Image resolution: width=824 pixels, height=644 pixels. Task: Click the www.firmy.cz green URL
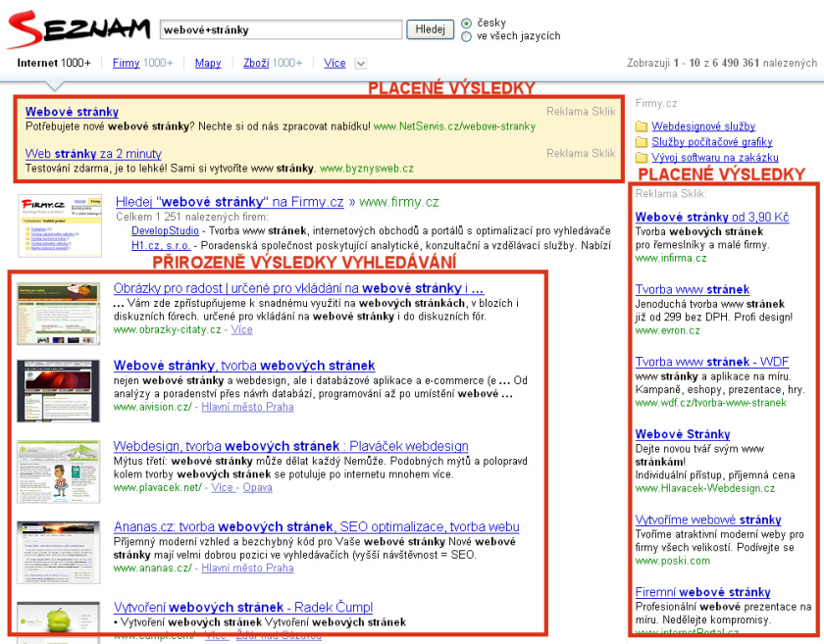(x=399, y=202)
